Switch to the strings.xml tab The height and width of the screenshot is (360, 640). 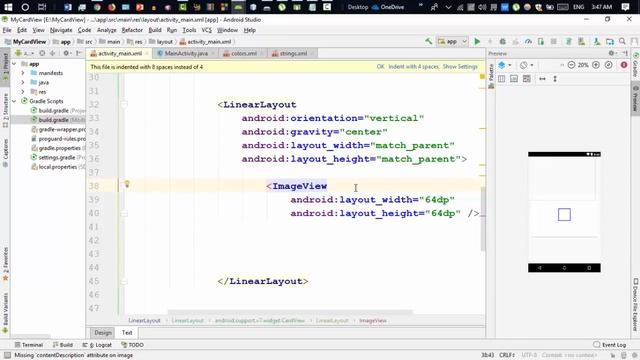click(293, 53)
